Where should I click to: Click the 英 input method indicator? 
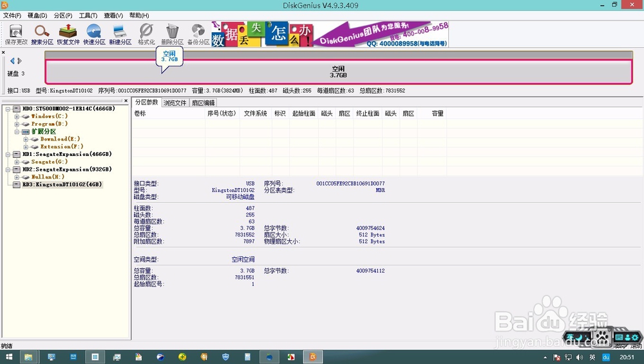tap(592, 358)
